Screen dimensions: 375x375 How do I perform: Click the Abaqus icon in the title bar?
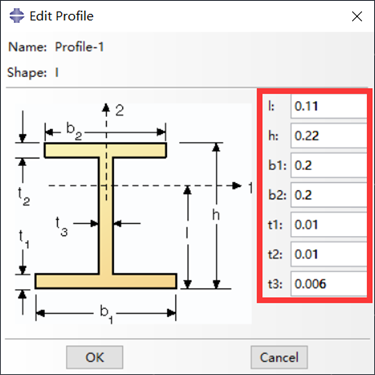pyautogui.click(x=17, y=16)
